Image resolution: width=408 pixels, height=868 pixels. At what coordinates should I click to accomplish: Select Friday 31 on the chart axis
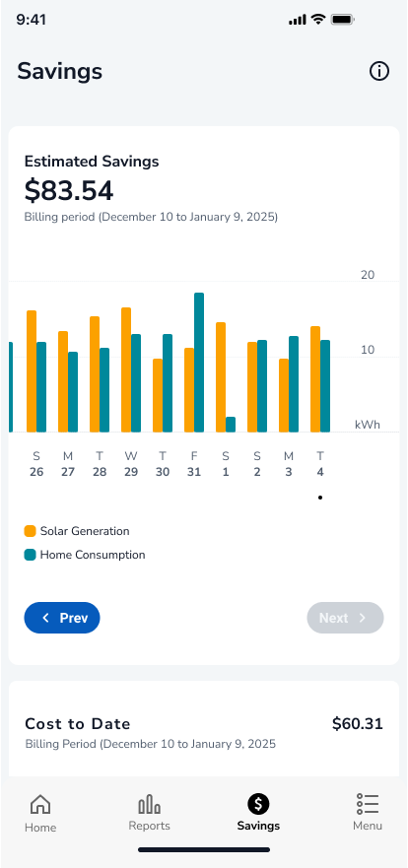[194, 464]
